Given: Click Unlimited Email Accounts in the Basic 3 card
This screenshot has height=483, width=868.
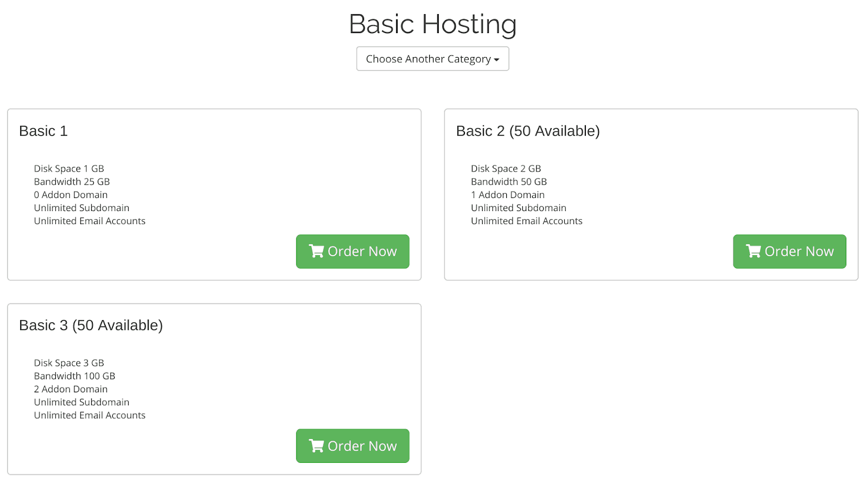Looking at the screenshot, I should coord(90,415).
